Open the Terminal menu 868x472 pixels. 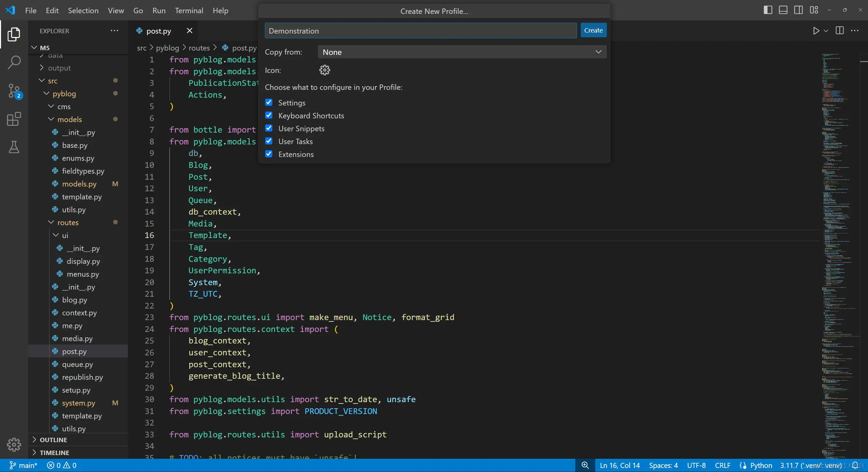click(189, 11)
